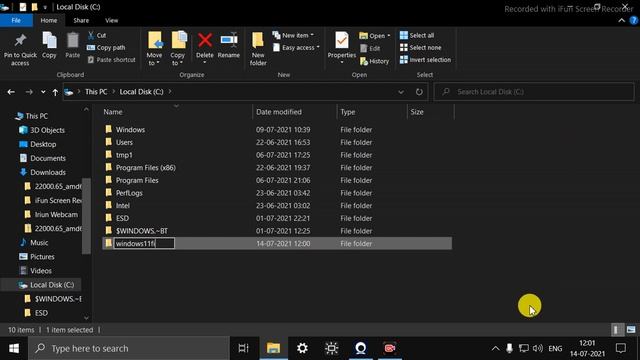Select the Program Files (x86) folder
The height and width of the screenshot is (360, 640).
[145, 168]
